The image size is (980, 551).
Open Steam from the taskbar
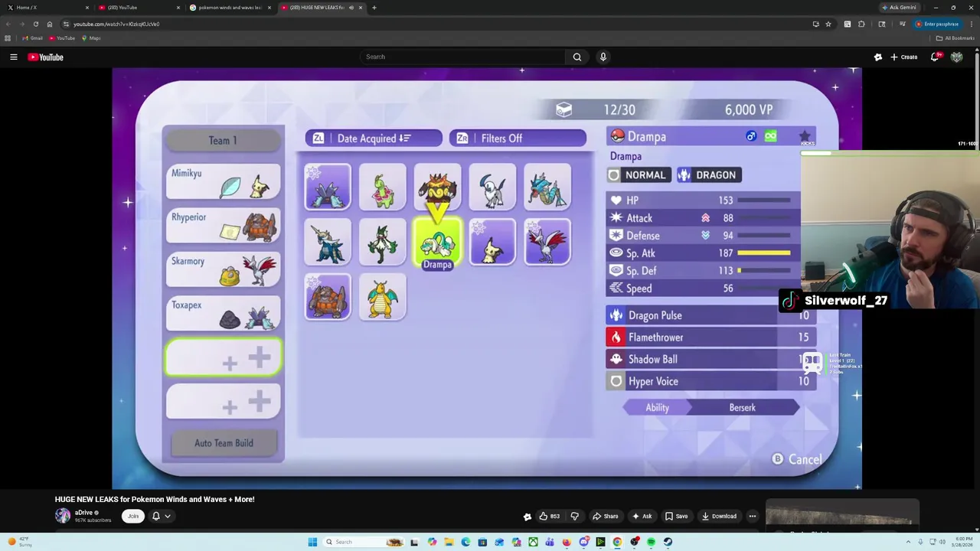[668, 542]
